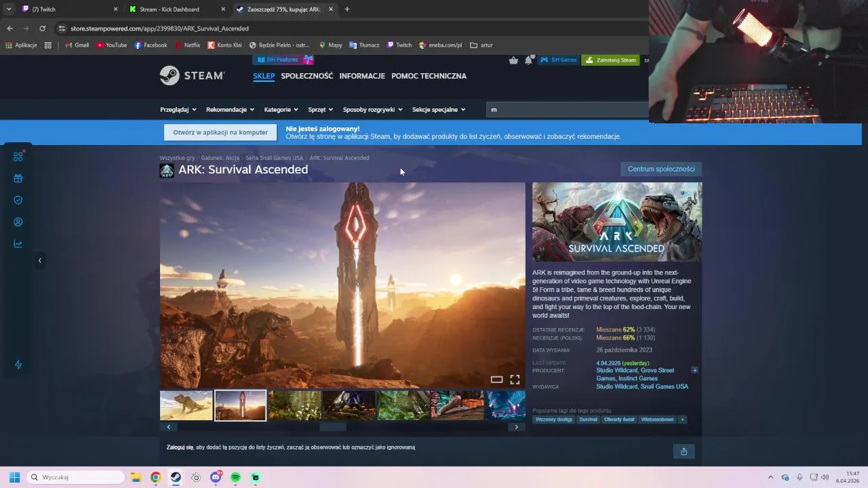Open Seria Snail Games USA breadcrumb link
The image size is (868, 488).
point(274,158)
